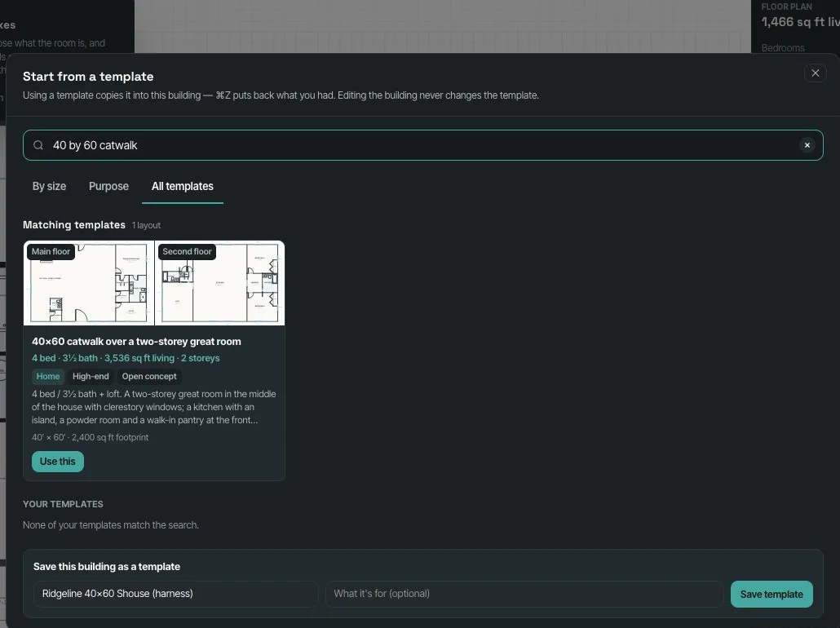Click the Home tag
This screenshot has height=628, width=840.
coord(48,376)
